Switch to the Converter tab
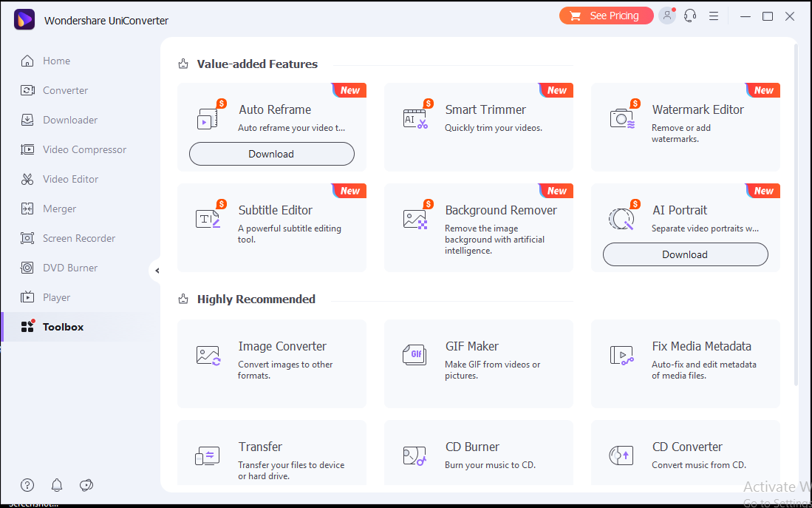The image size is (812, 508). (x=65, y=90)
